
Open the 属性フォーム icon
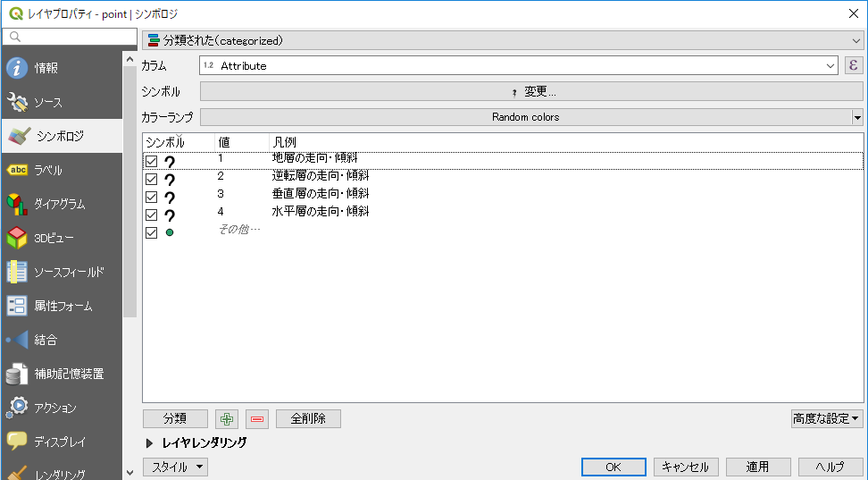coord(17,306)
